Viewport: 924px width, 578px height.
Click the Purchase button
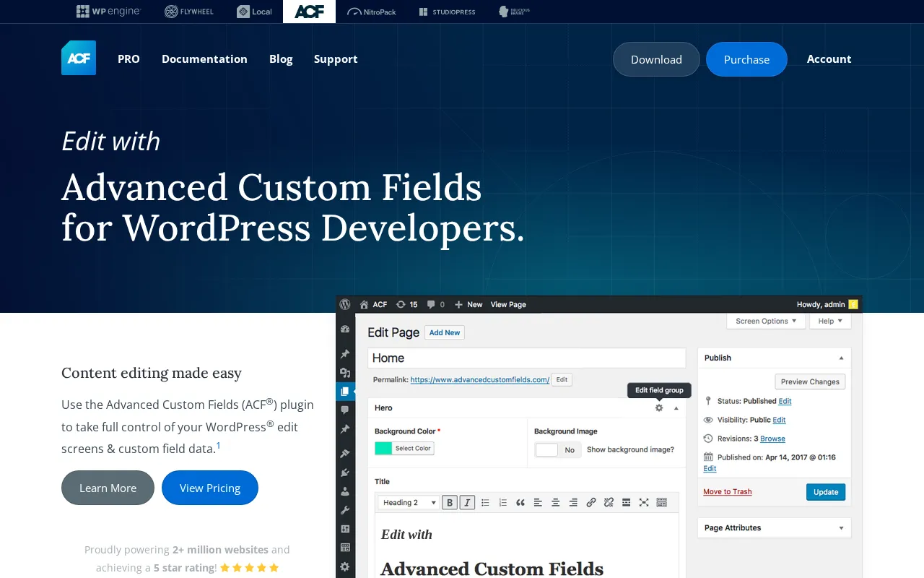tap(746, 59)
